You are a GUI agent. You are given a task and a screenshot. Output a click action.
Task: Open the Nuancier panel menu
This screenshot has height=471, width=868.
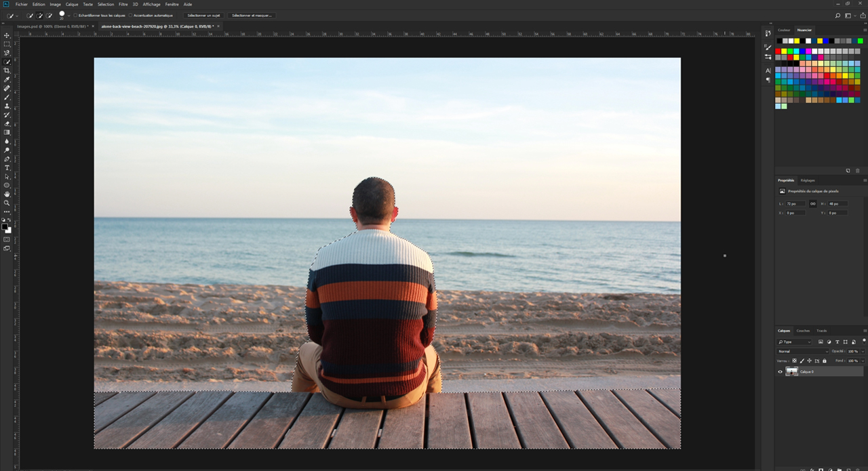[865, 30]
